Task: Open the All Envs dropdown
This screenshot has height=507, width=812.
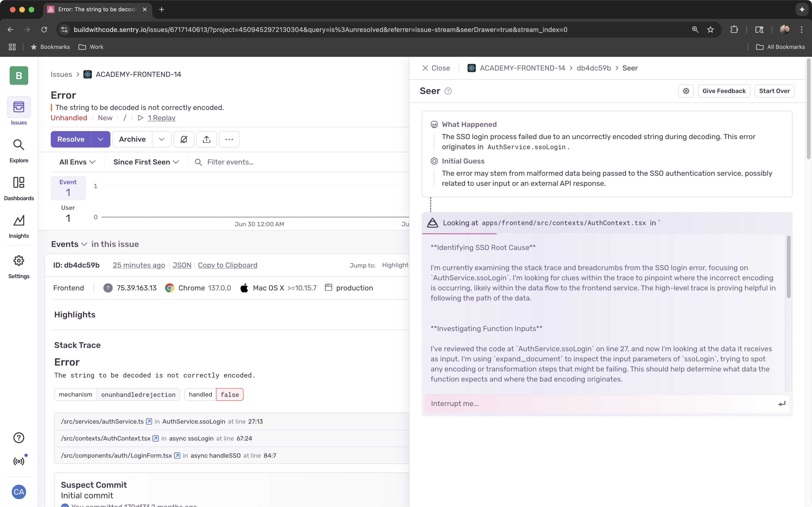Action: (78, 162)
